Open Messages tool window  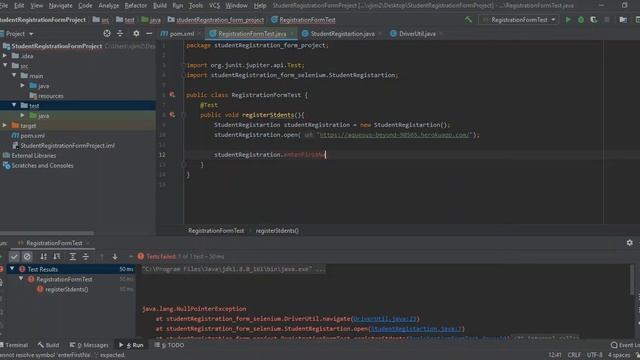(89, 345)
